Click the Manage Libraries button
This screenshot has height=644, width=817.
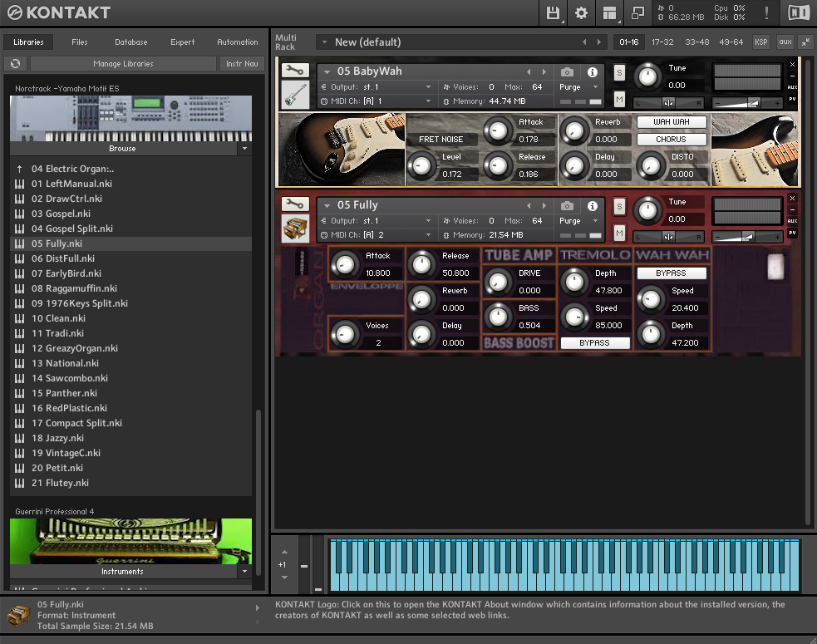click(123, 63)
